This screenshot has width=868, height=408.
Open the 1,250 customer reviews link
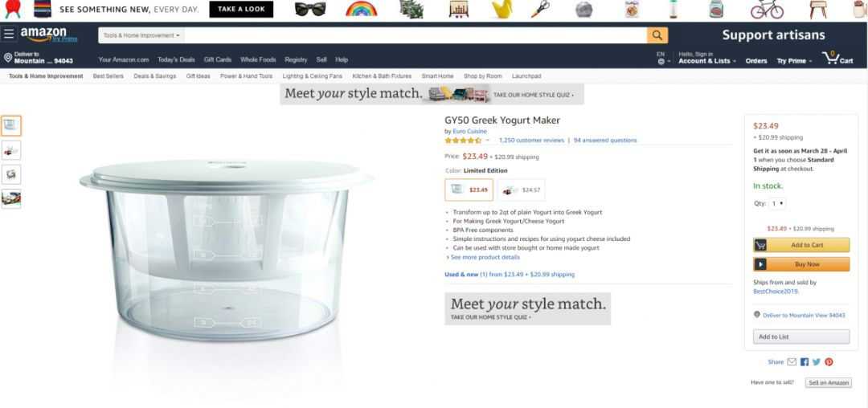(531, 140)
